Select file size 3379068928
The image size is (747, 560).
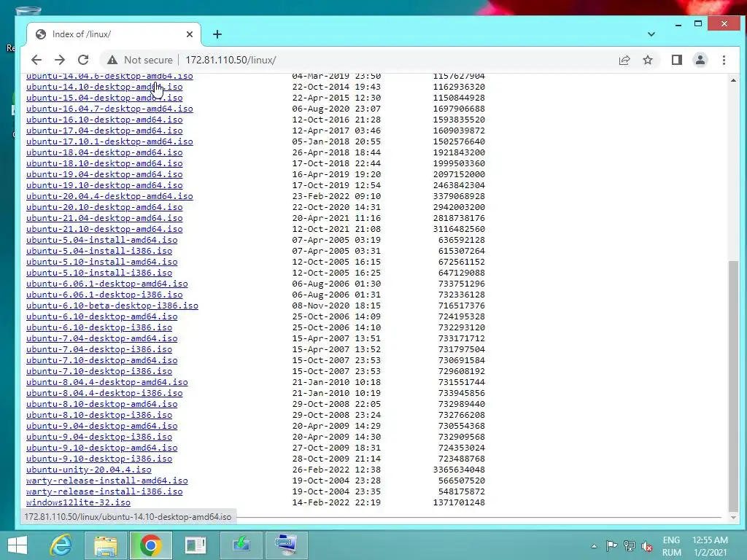[459, 196]
